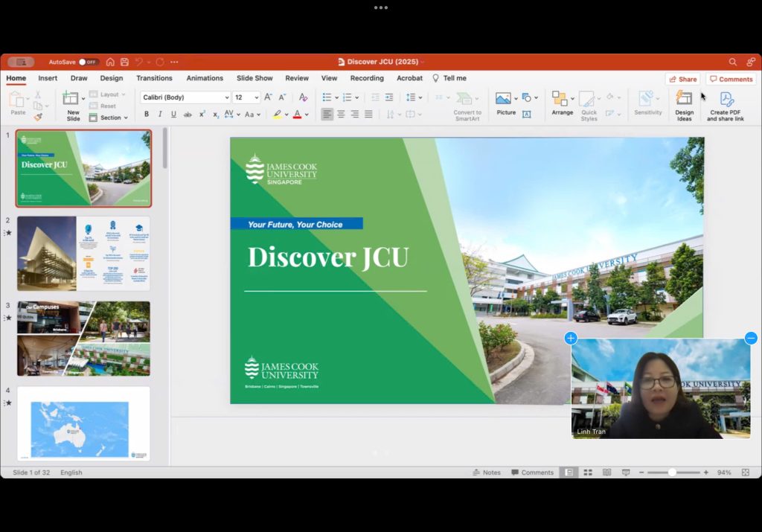Select slide 3 campuses thumbnail
Screen dimensions: 762x532
[83, 338]
